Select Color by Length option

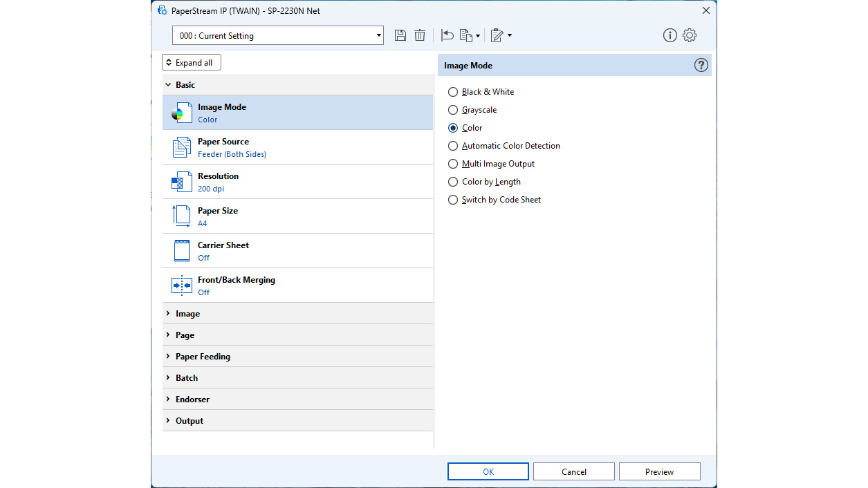click(x=453, y=182)
